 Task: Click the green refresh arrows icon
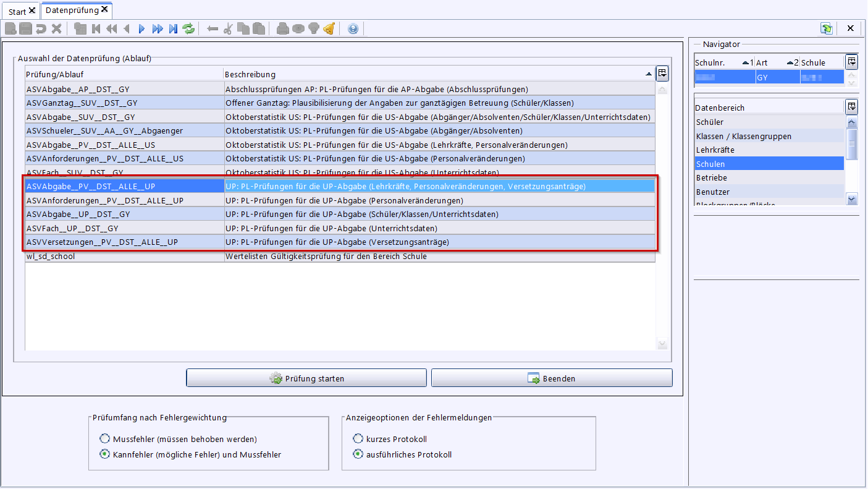point(188,28)
